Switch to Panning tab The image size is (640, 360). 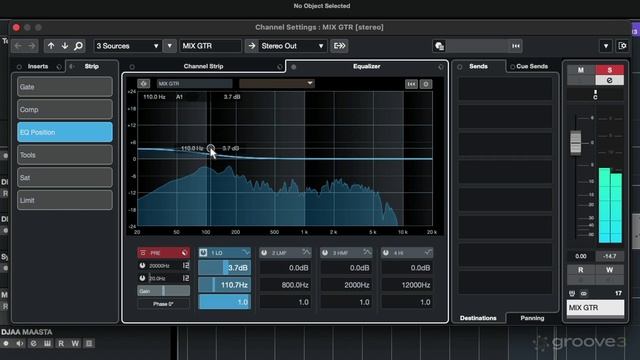[x=532, y=318]
